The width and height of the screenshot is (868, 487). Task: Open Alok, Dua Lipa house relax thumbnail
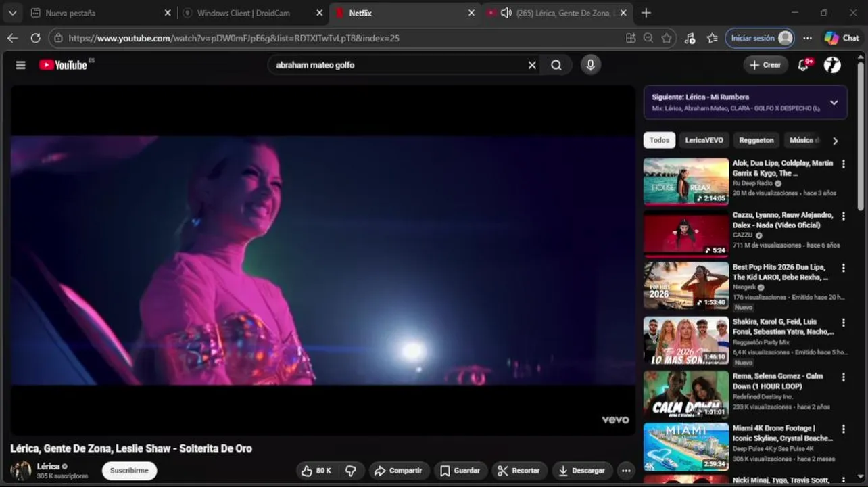(x=685, y=181)
